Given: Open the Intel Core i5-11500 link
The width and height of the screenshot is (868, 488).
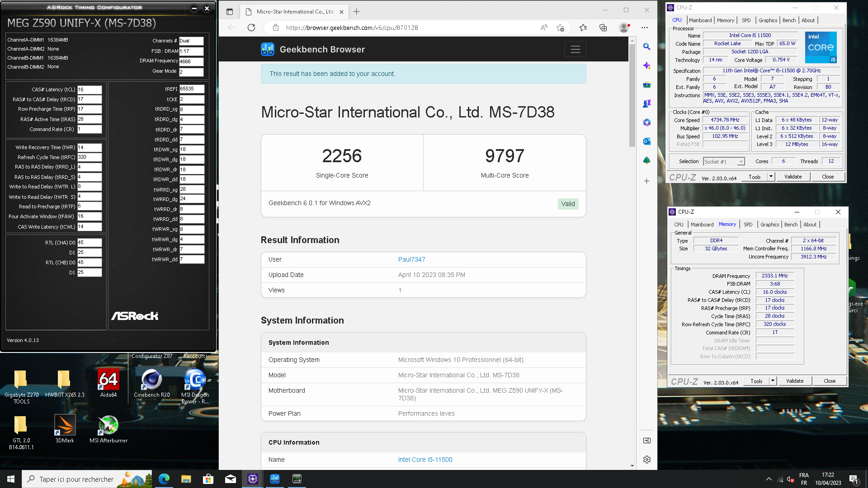Looking at the screenshot, I should 425,460.
